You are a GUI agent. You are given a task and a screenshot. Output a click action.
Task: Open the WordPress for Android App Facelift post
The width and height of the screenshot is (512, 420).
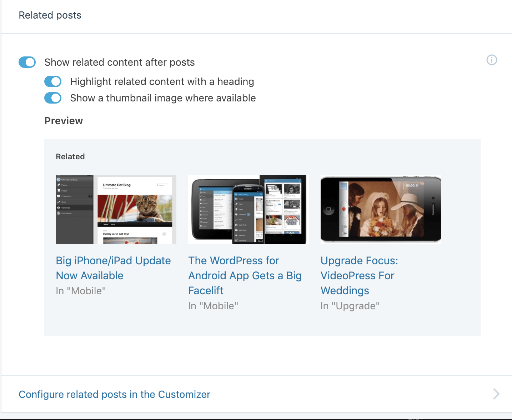(x=245, y=275)
